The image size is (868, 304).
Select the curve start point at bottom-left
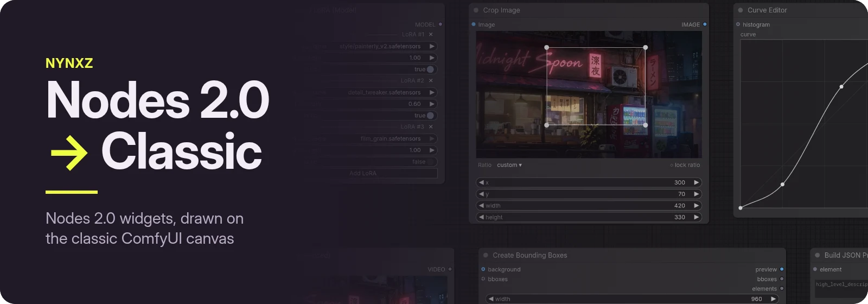tap(741, 208)
